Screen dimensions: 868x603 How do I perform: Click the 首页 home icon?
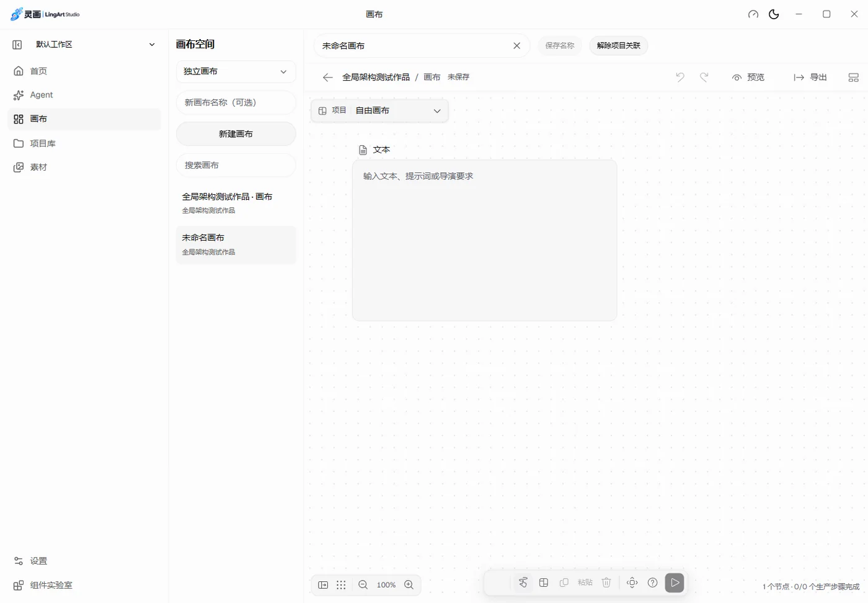click(19, 71)
